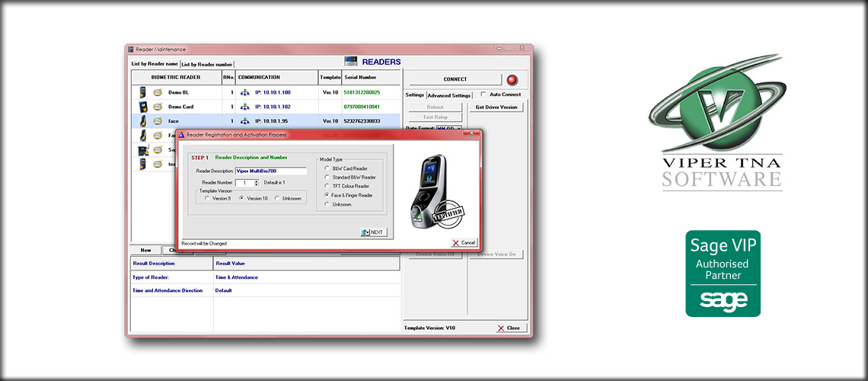This screenshot has width=868, height=381.
Task: Click the Test Relay button
Action: click(x=435, y=117)
